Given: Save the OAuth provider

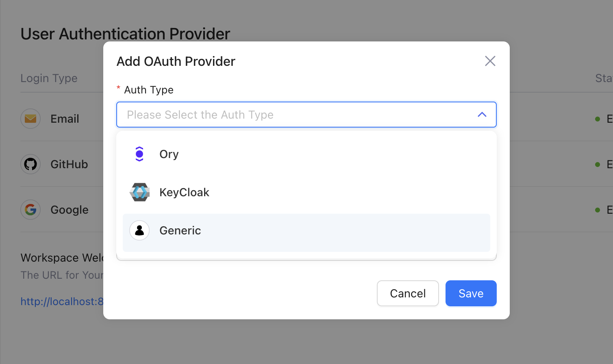Looking at the screenshot, I should pyautogui.click(x=471, y=293).
